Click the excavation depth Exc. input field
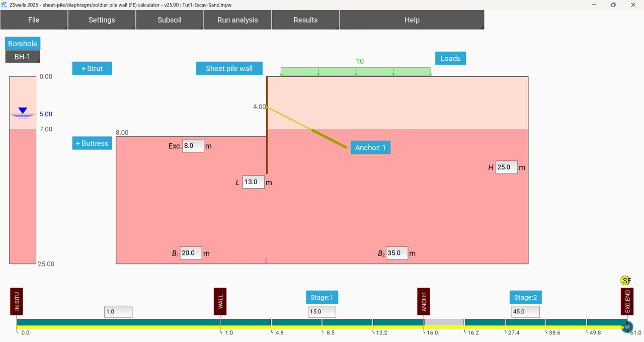Image resolution: width=644 pixels, height=342 pixels. point(193,146)
